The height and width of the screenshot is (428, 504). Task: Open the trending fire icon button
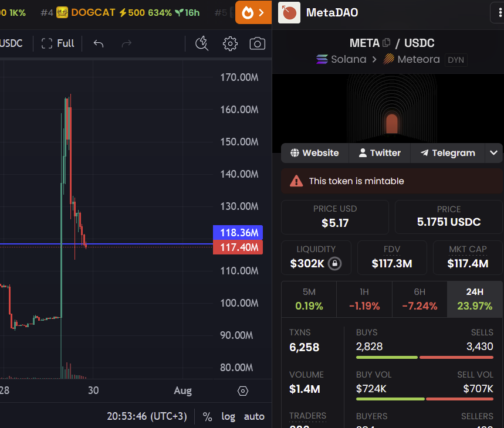[253, 12]
